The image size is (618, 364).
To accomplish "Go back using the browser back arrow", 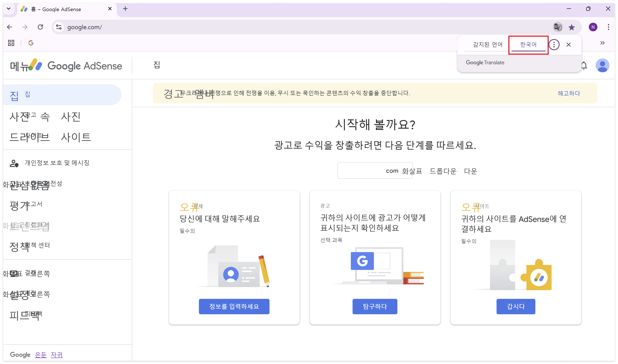I will point(10,27).
